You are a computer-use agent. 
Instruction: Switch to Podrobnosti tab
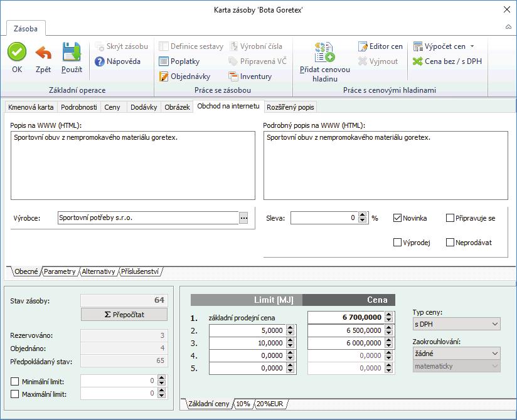pos(79,107)
